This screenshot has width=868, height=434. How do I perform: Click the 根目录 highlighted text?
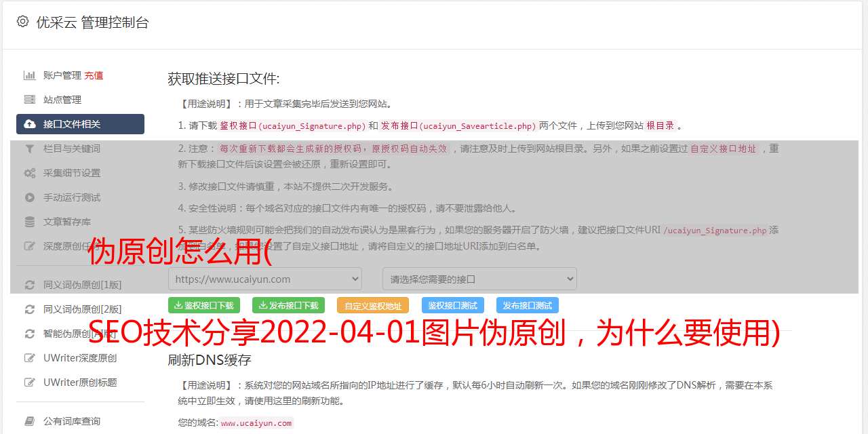(x=660, y=126)
